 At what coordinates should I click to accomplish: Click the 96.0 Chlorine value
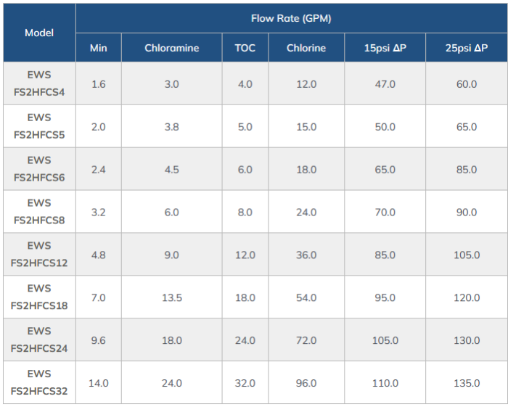pos(306,384)
